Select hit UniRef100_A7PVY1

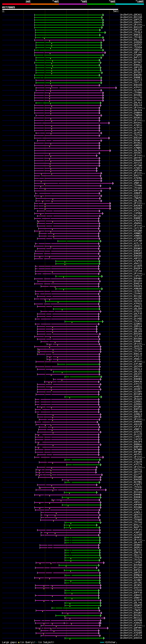point(131,87)
